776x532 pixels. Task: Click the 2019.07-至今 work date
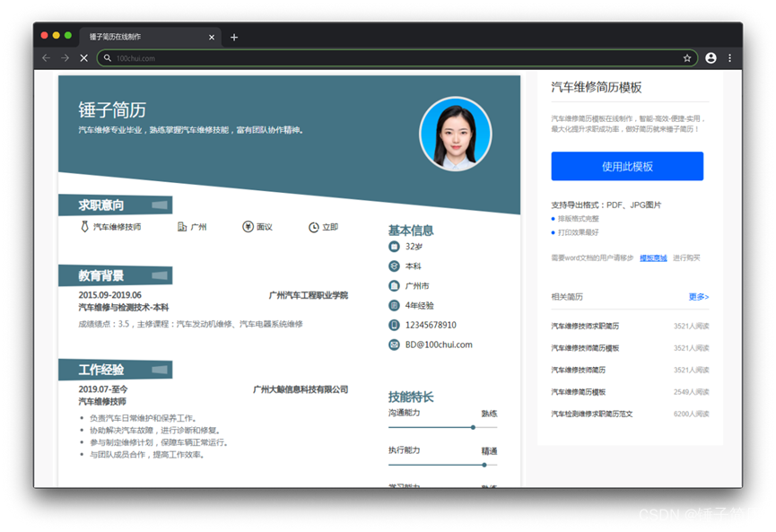(x=103, y=389)
